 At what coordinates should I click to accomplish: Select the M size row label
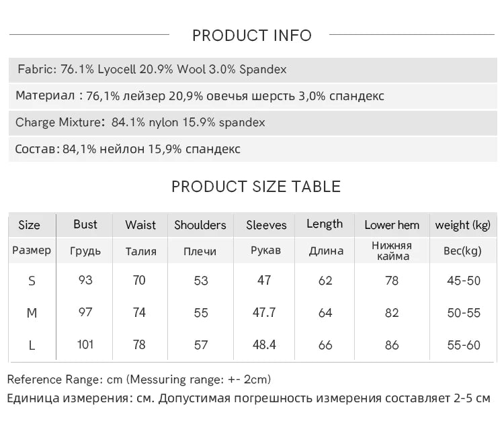(x=32, y=313)
